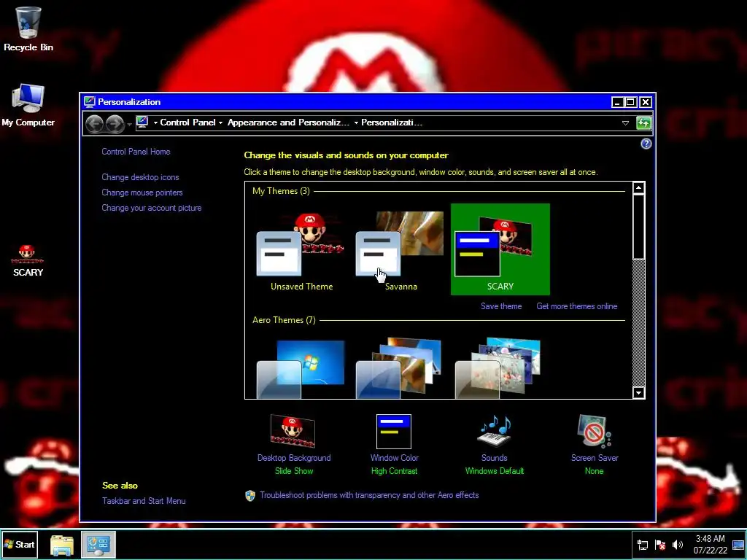This screenshot has height=560, width=747.
Task: Click the Windows Default sounds label
Action: (495, 471)
